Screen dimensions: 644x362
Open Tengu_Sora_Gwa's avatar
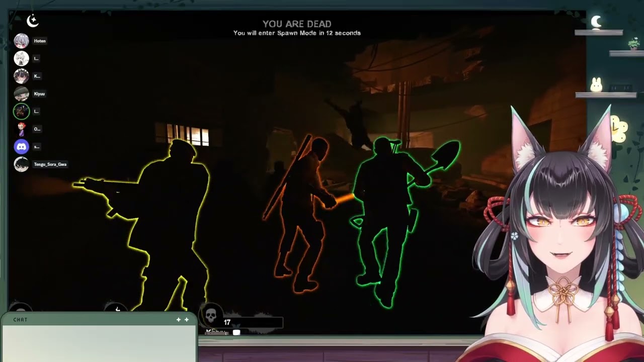click(x=21, y=164)
